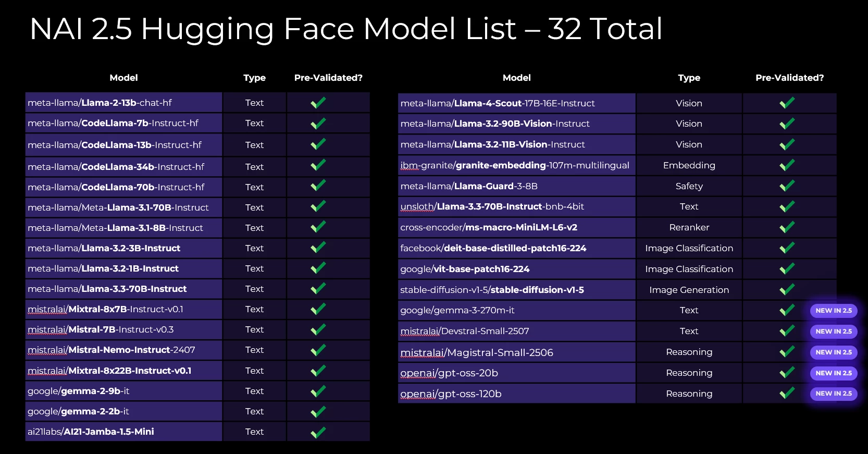Click the checkmark for gemma-2-9b-it
Viewport: 868px width, 454px height.
318,391
